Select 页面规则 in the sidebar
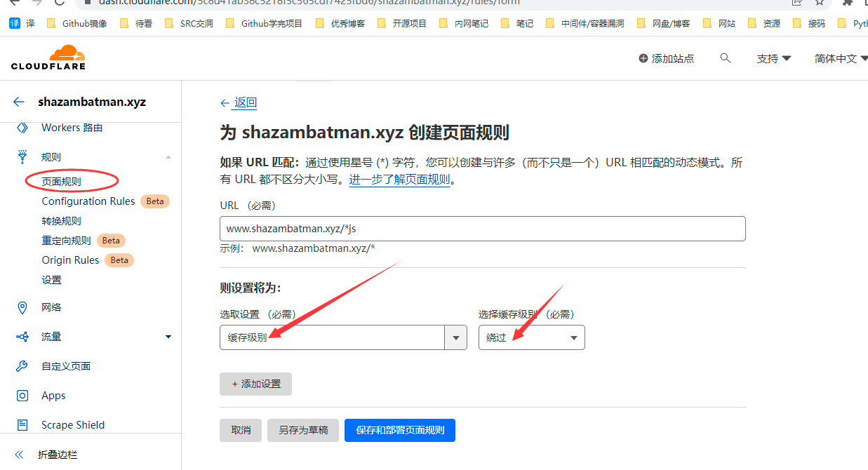 coord(61,181)
